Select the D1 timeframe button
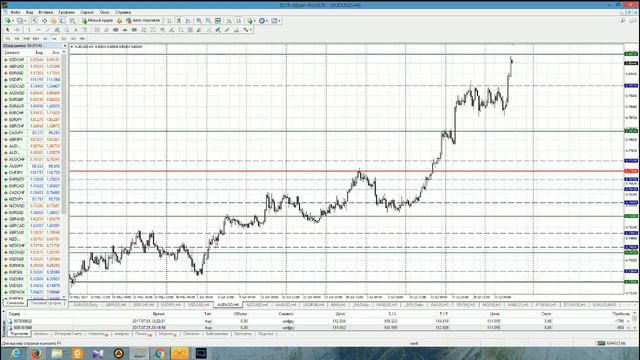This screenshot has width=640, height=360. 64,38
